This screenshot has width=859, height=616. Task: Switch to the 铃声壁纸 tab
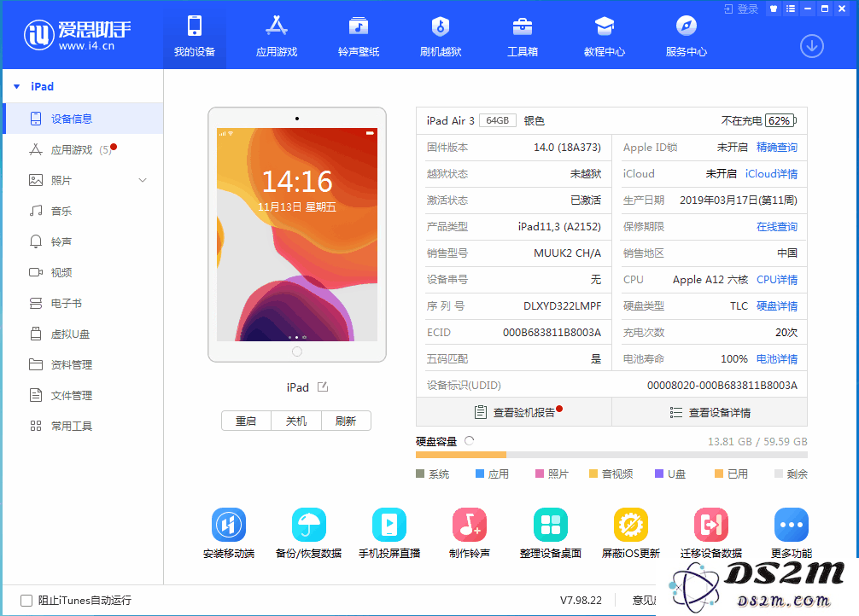359,36
